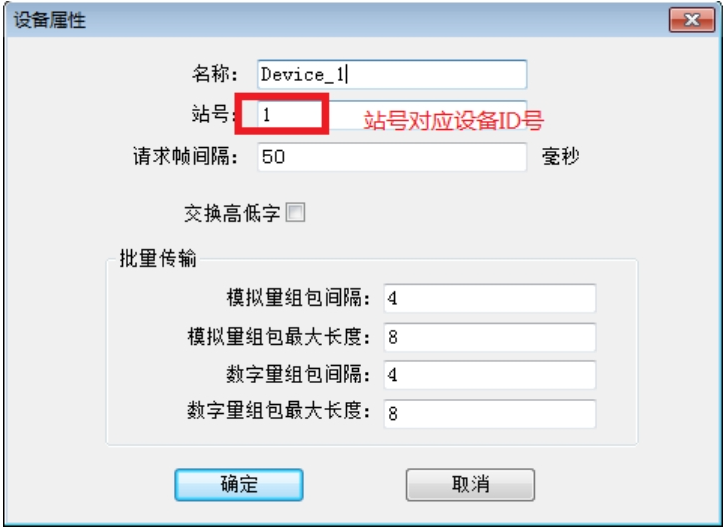723x528 pixels.
Task: Enable the 交换高低字 checkbox
Action: [295, 213]
